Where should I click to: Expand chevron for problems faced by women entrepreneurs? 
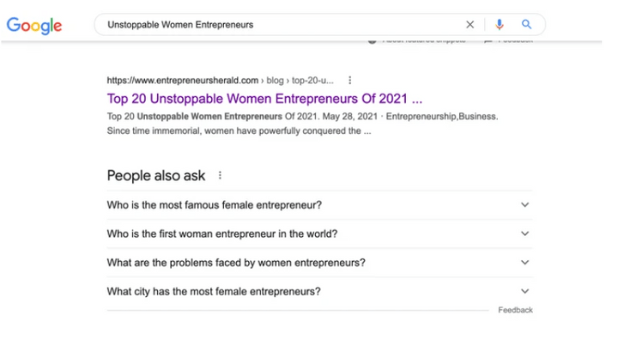525,263
